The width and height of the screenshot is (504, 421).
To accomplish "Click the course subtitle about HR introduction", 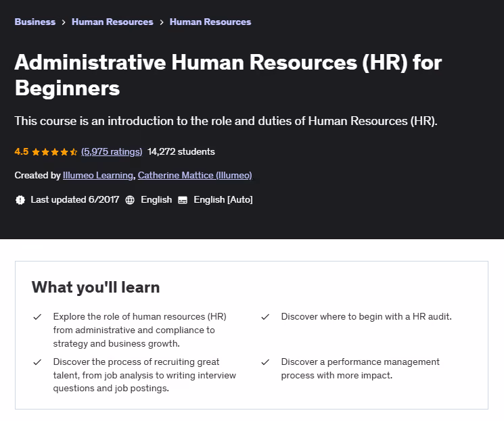I will tap(226, 121).
